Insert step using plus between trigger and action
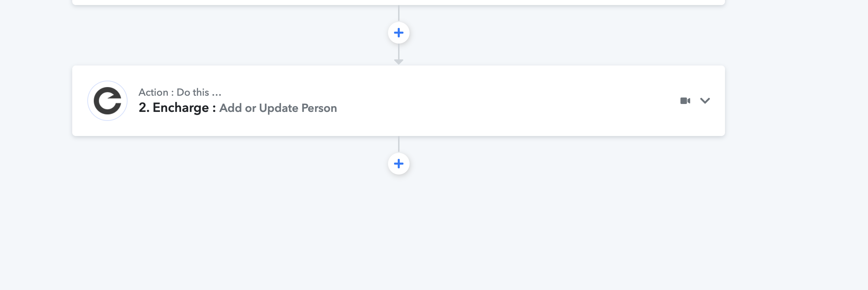868x290 pixels. [399, 33]
